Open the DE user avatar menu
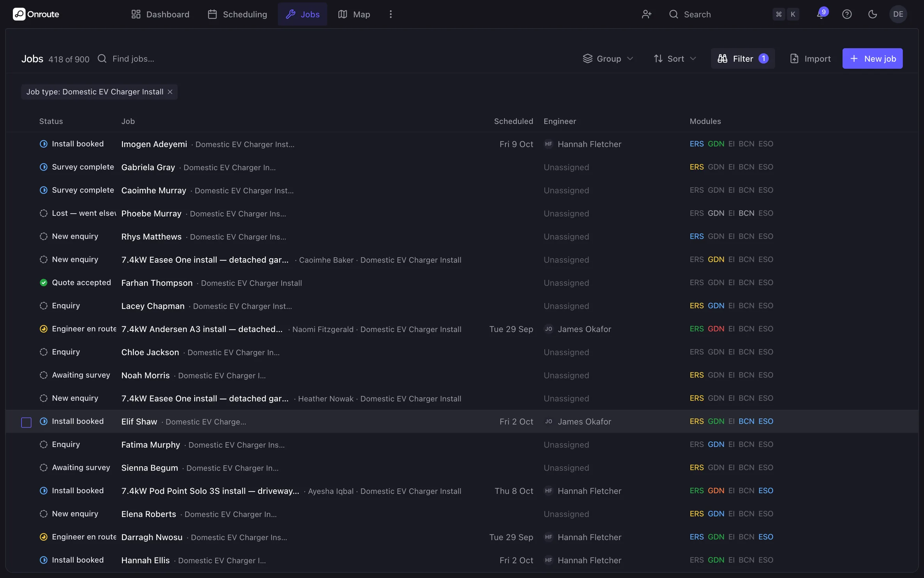This screenshot has width=924, height=578. click(898, 14)
